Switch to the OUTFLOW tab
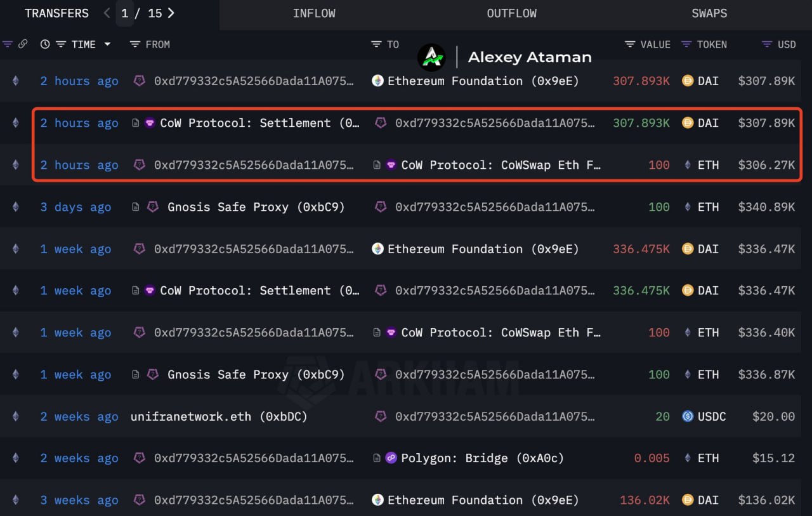 [x=512, y=13]
